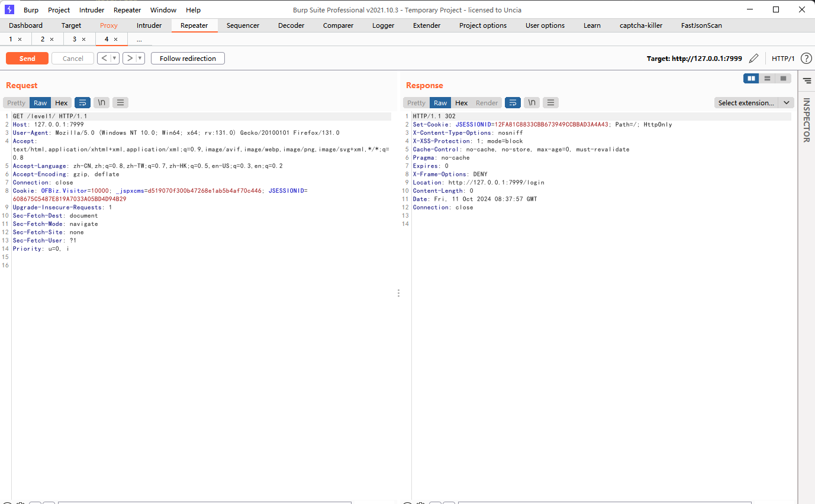Switch to the Proxy tab
Viewport: 815px width, 504px height.
[x=109, y=25]
